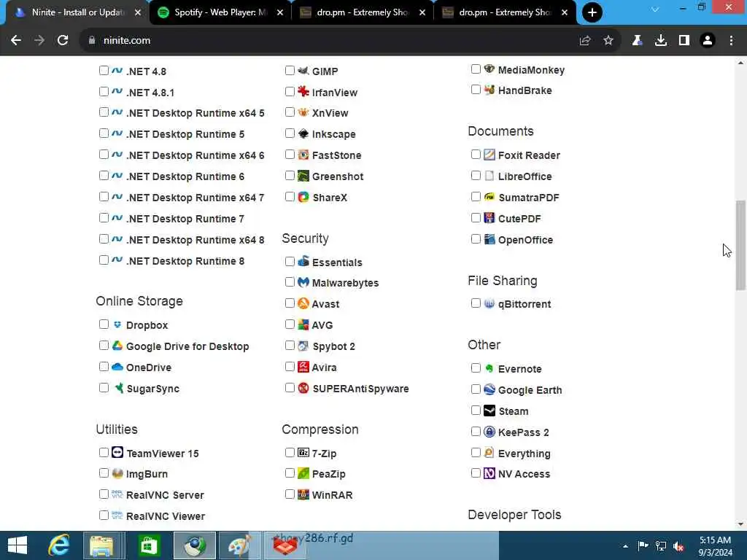Viewport: 747px width, 560px height.
Task: Reload the ninite.com page
Action: (63, 41)
